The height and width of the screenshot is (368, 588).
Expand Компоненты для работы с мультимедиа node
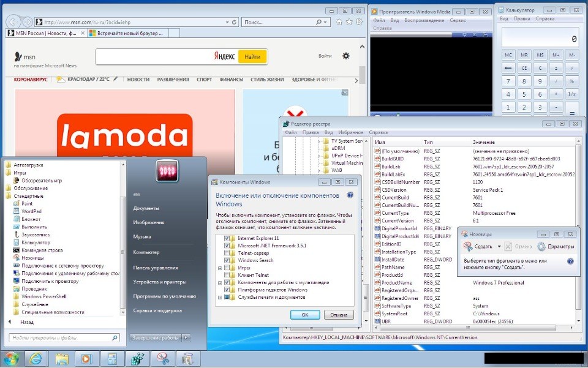tap(220, 282)
